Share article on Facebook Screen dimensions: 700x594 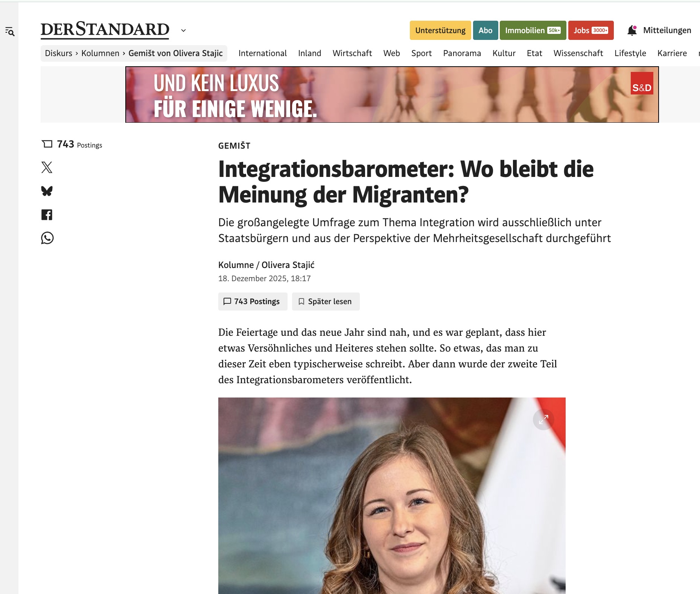pos(47,215)
